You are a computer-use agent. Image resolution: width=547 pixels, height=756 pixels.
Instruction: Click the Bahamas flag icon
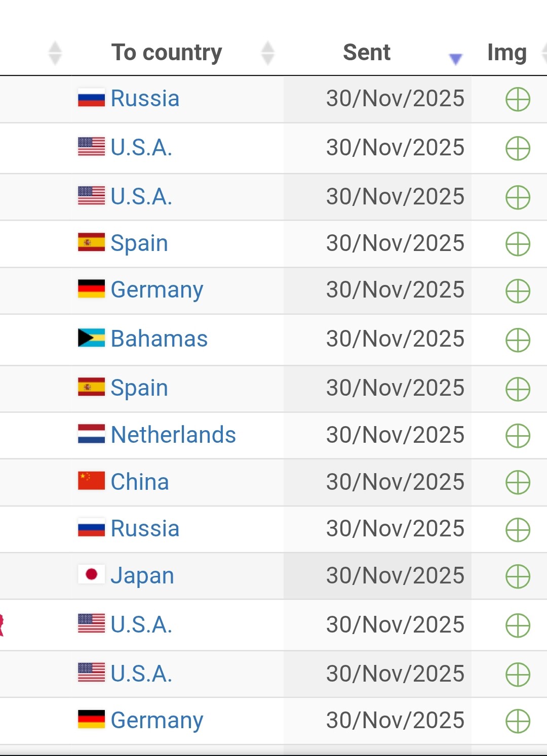click(91, 339)
